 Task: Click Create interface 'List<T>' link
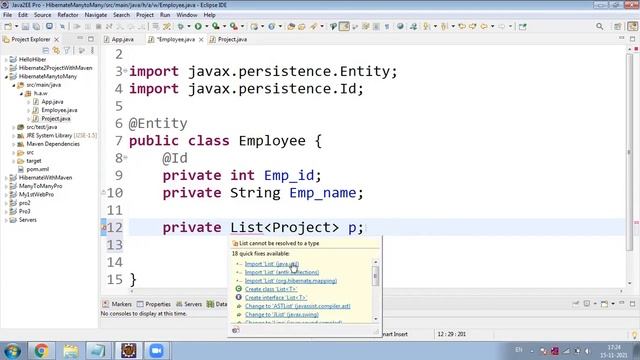276,298
